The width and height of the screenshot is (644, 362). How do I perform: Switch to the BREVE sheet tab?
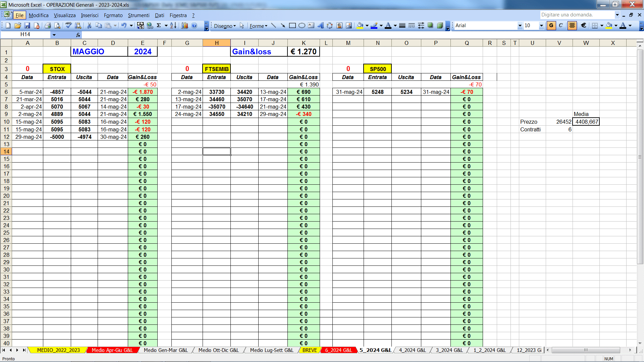click(310, 350)
